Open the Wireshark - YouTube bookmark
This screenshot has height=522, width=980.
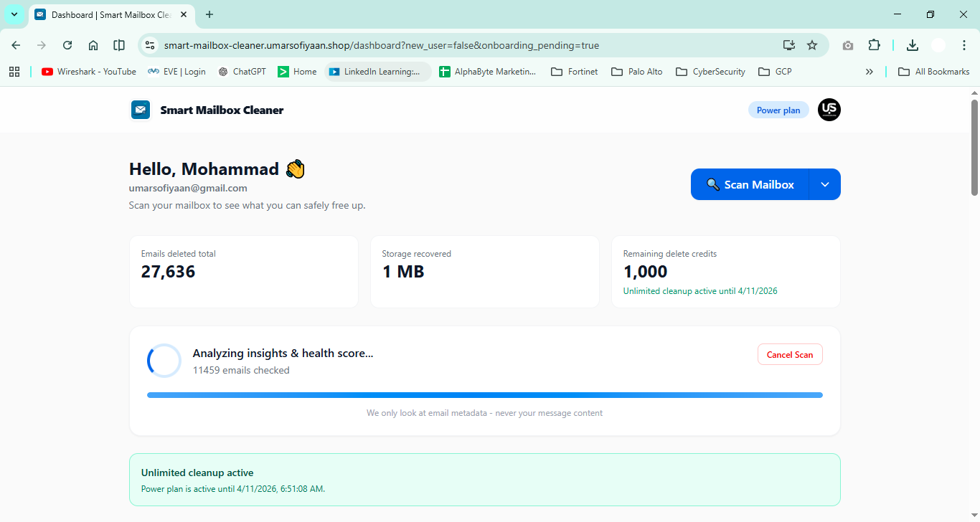(89, 72)
